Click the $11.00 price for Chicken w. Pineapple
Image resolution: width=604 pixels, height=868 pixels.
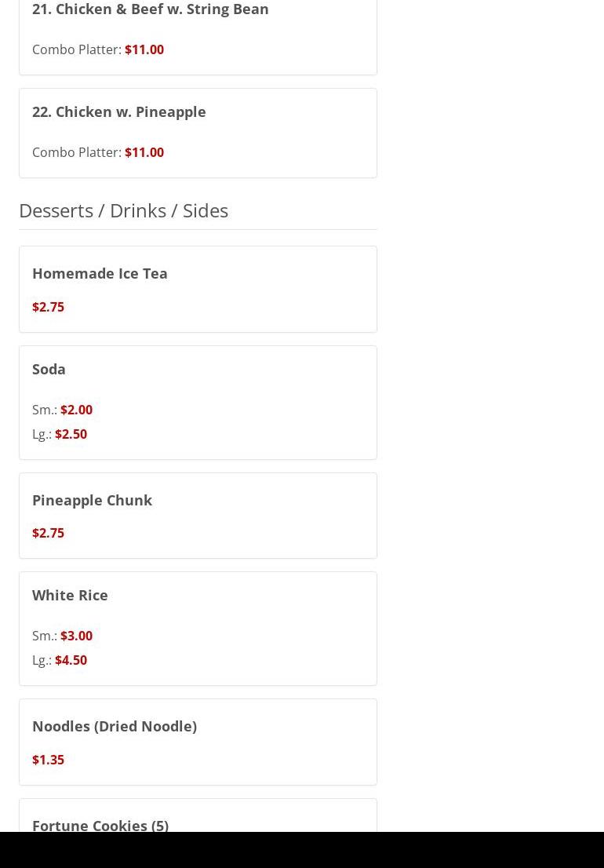144,152
